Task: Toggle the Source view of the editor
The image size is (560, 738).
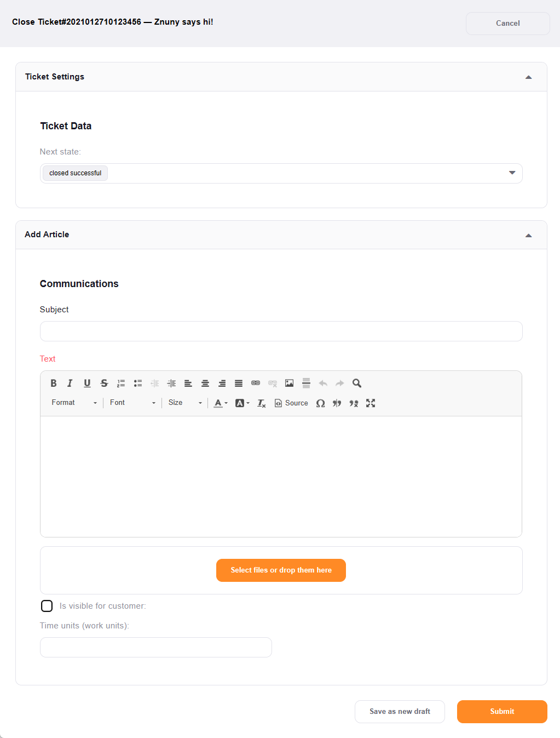Action: (292, 403)
